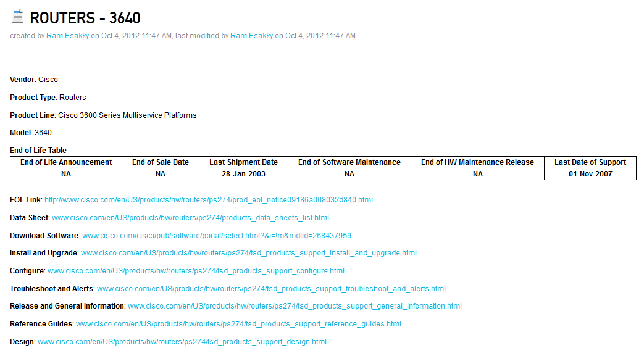This screenshot has height=361, width=644.
Task: Open the Data Sheet link
Action: point(190,218)
